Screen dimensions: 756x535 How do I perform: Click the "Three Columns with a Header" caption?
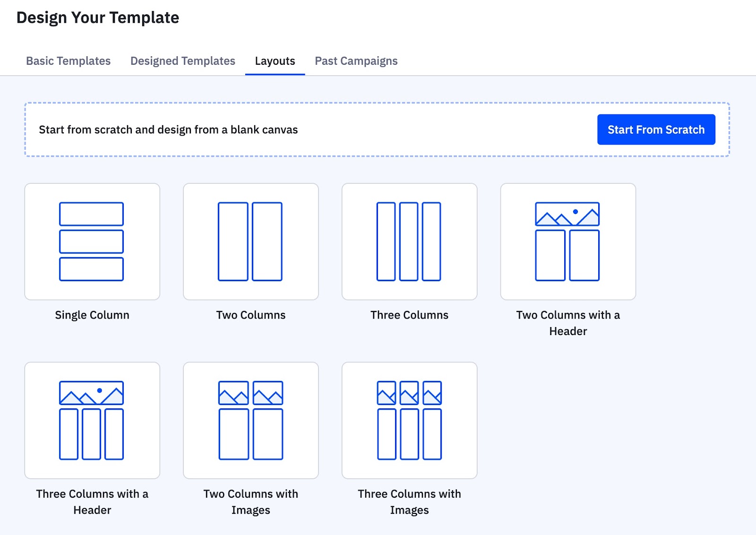pos(92,501)
